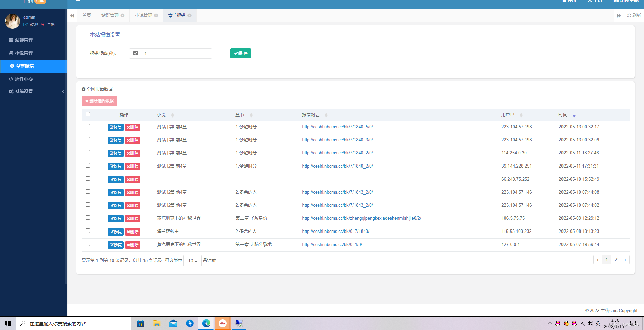
Task: Toggle the 报错频率 checkbox
Action: pyautogui.click(x=136, y=53)
